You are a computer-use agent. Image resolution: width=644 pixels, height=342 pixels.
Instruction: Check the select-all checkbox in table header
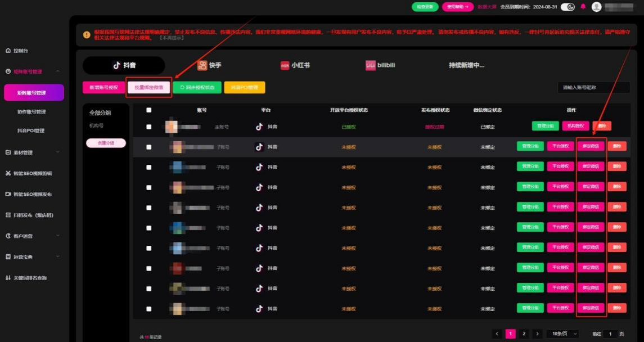click(148, 110)
